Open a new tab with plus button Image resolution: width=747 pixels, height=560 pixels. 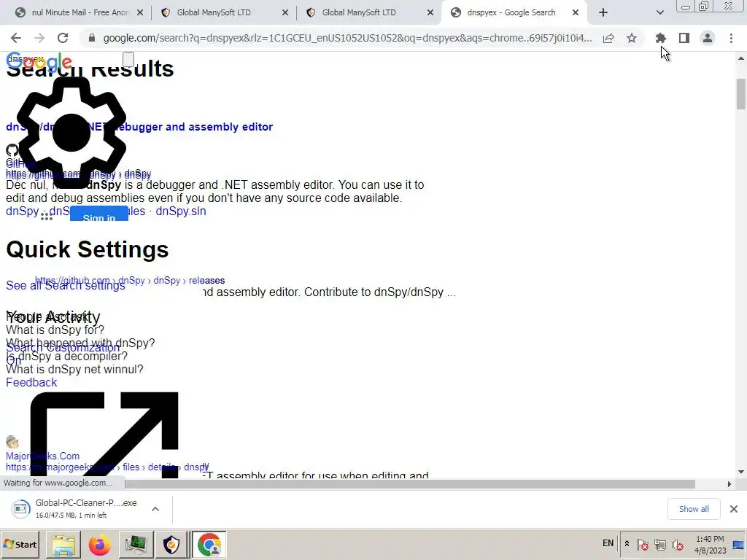pyautogui.click(x=603, y=12)
